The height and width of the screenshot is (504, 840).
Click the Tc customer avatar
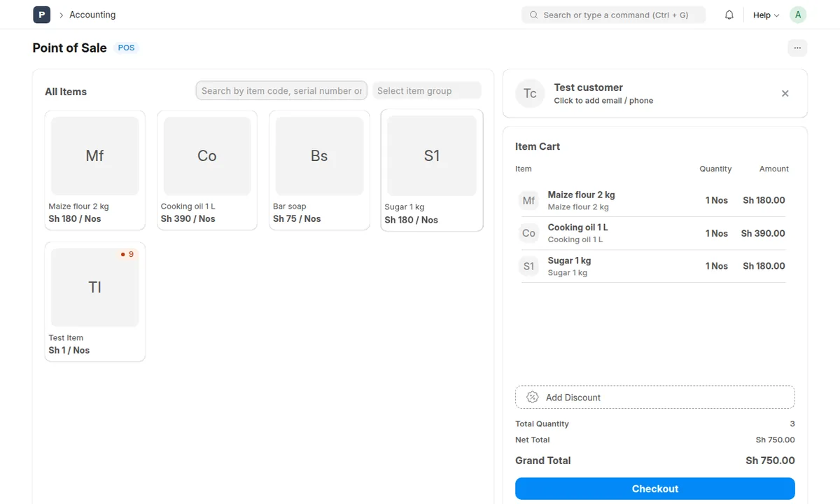pos(530,93)
